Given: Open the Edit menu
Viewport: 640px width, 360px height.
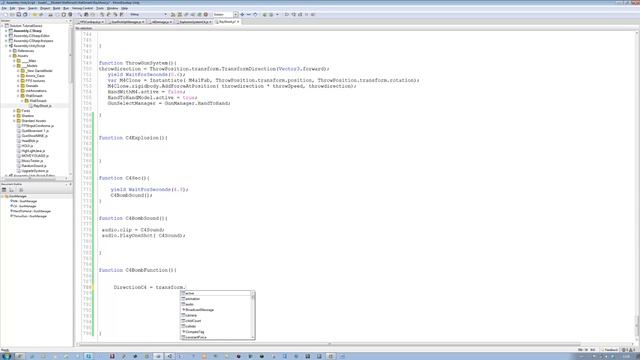Looking at the screenshot, I should point(12,8).
